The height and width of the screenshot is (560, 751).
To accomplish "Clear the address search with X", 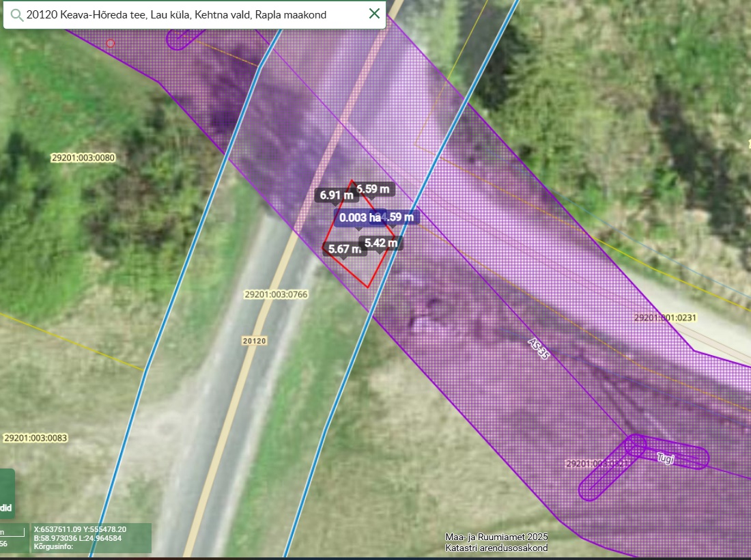I will tap(374, 14).
